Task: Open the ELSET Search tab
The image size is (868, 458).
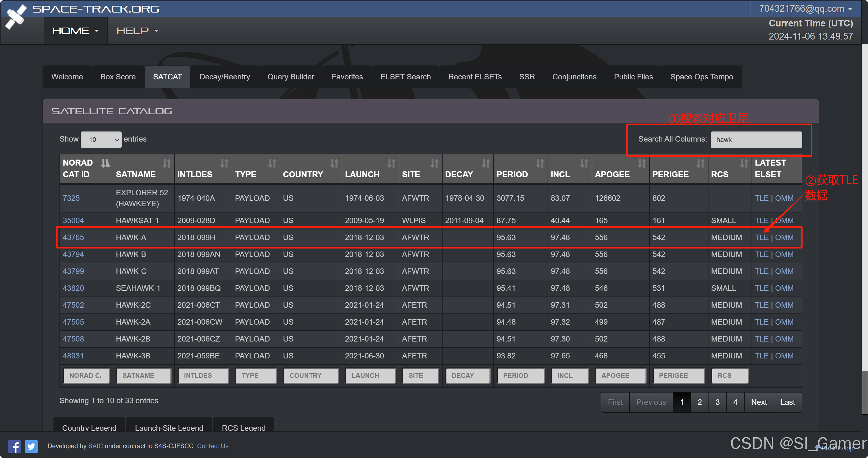Action: [x=405, y=77]
